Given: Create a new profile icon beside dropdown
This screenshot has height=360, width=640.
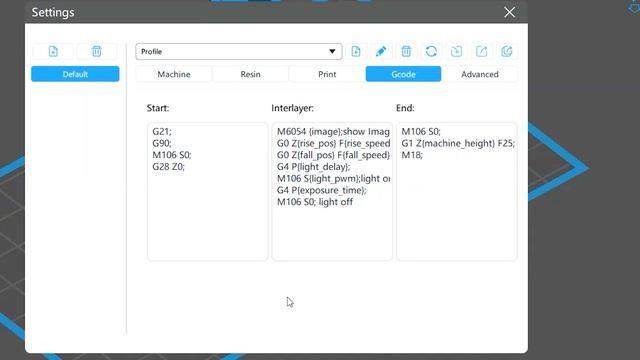Looking at the screenshot, I should (x=356, y=51).
